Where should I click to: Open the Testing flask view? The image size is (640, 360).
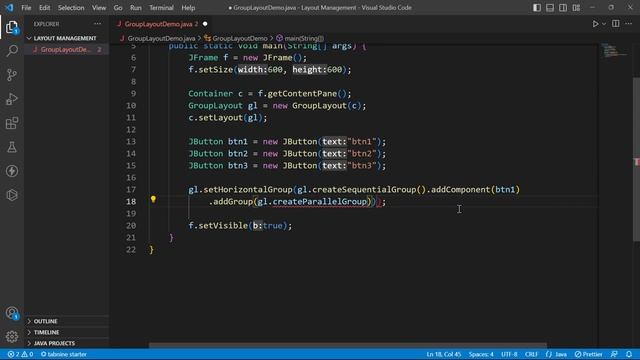click(x=12, y=147)
